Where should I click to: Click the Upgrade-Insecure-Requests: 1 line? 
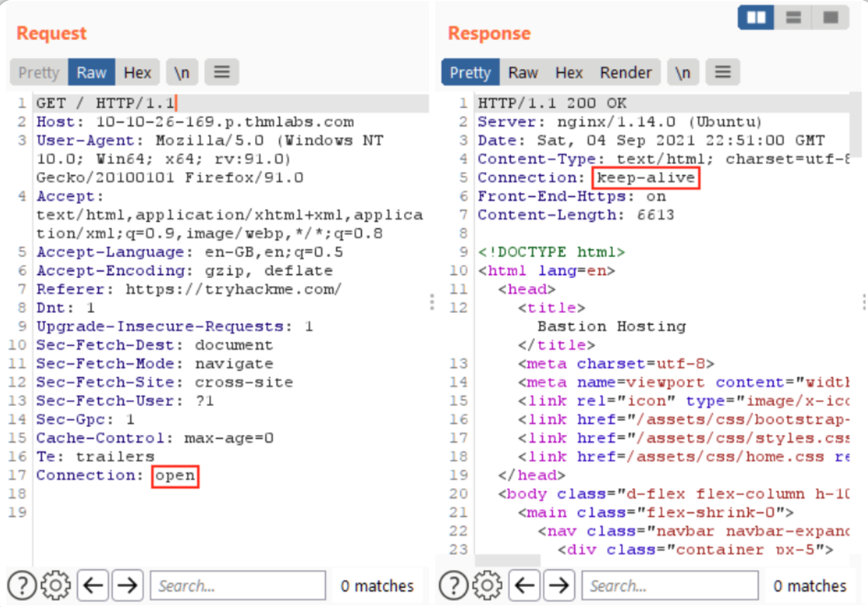[x=175, y=326]
